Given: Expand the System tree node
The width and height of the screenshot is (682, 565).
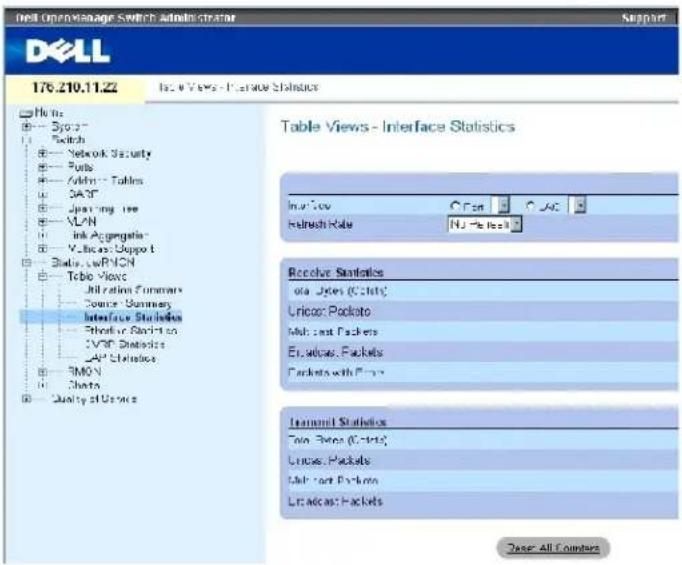Looking at the screenshot, I should click(x=27, y=127).
